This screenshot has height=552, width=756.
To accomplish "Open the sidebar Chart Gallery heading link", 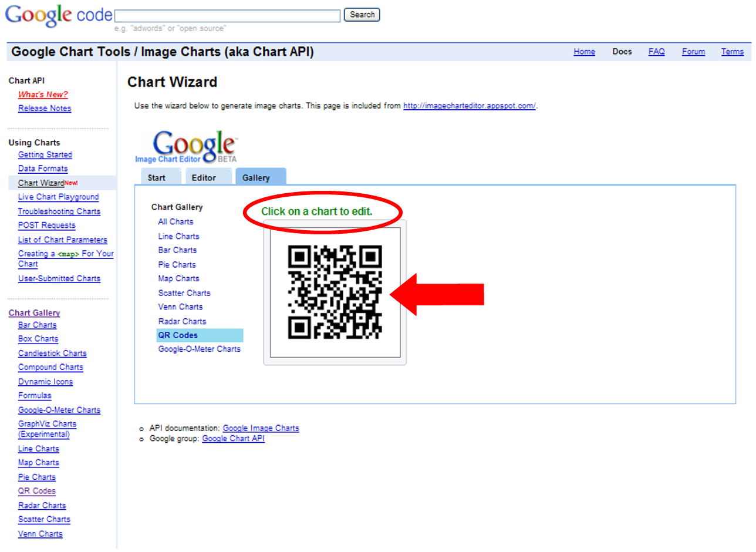I will 34,313.
